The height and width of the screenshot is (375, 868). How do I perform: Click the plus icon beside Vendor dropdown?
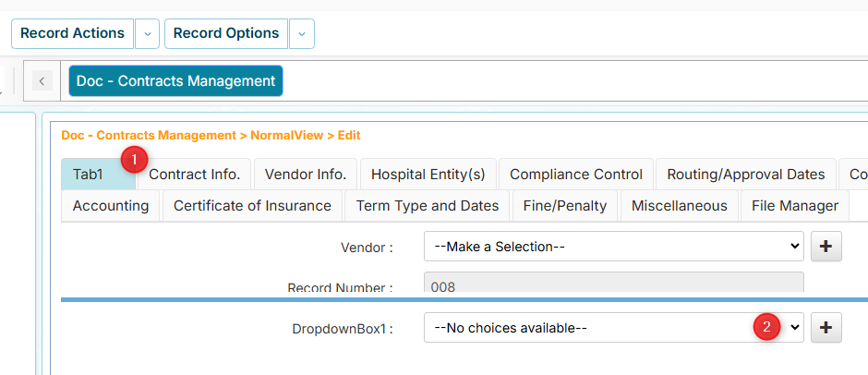point(826,247)
